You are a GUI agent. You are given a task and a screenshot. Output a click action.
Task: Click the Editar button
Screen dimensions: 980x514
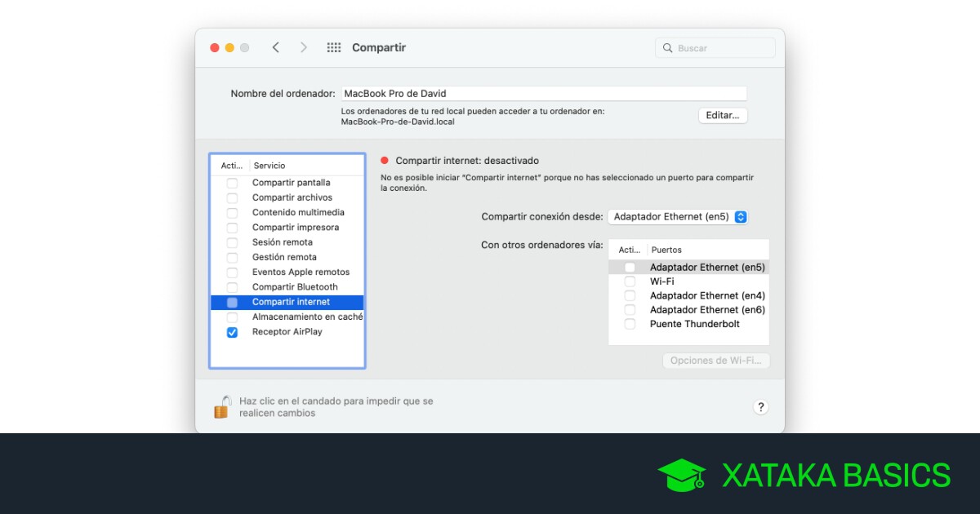[x=722, y=115]
